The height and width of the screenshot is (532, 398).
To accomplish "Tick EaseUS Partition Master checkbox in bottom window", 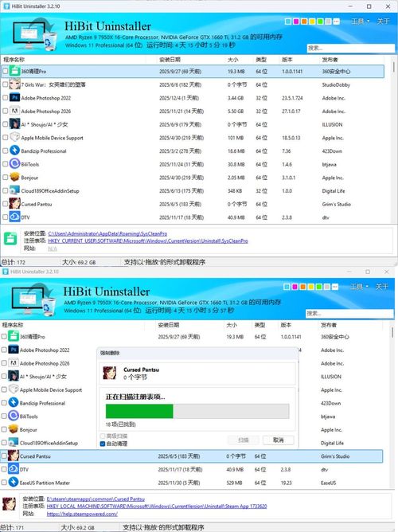I will (x=4, y=483).
